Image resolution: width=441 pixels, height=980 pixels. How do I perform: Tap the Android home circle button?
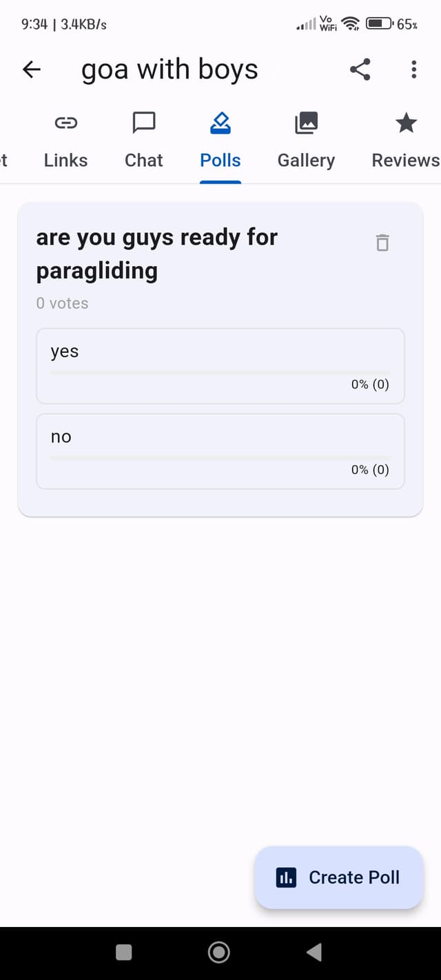(218, 952)
